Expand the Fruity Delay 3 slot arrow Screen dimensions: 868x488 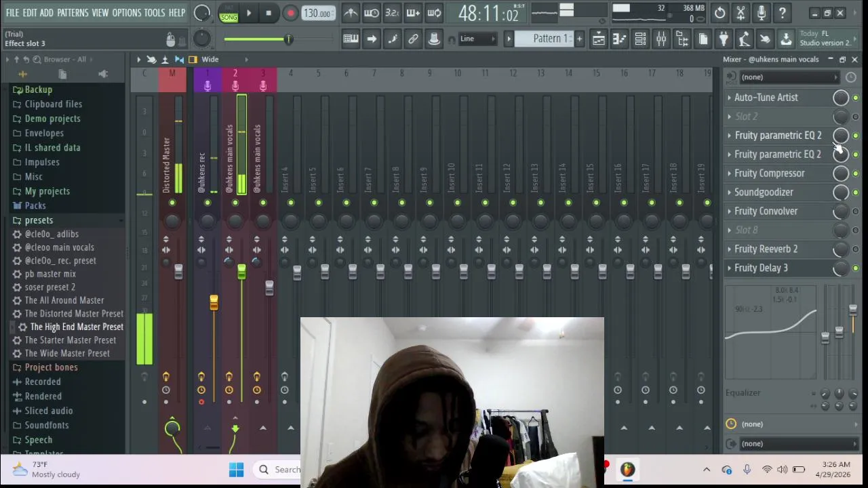click(730, 268)
